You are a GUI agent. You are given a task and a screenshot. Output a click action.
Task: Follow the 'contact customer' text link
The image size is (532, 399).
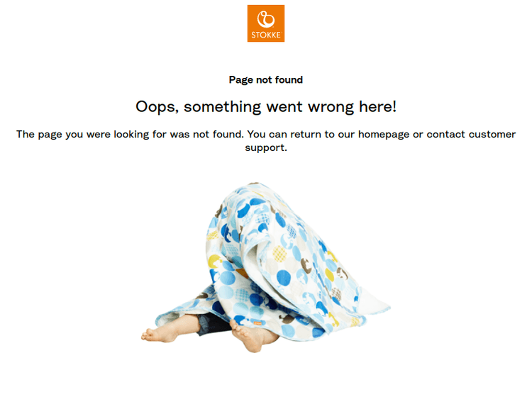(471, 134)
